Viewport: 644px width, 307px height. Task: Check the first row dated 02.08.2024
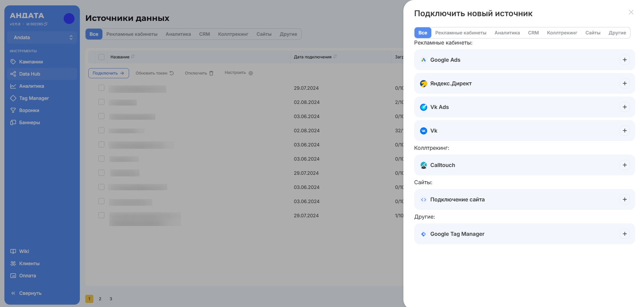click(101, 102)
